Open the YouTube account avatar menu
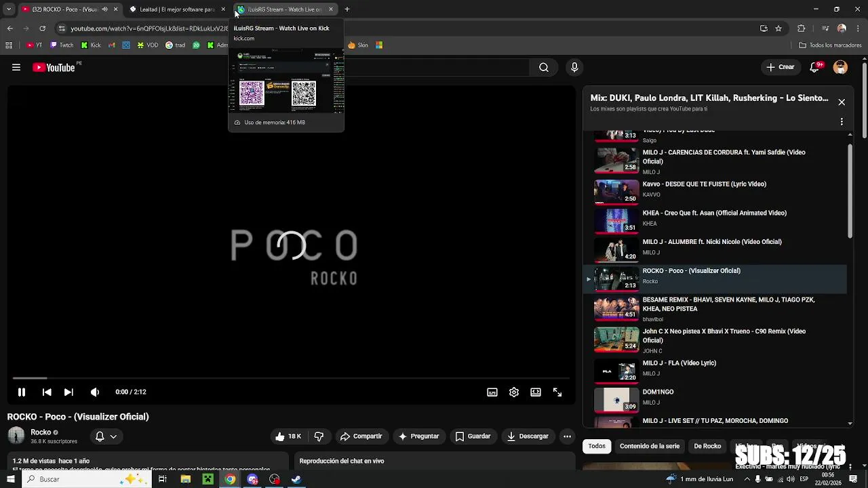 [x=840, y=67]
